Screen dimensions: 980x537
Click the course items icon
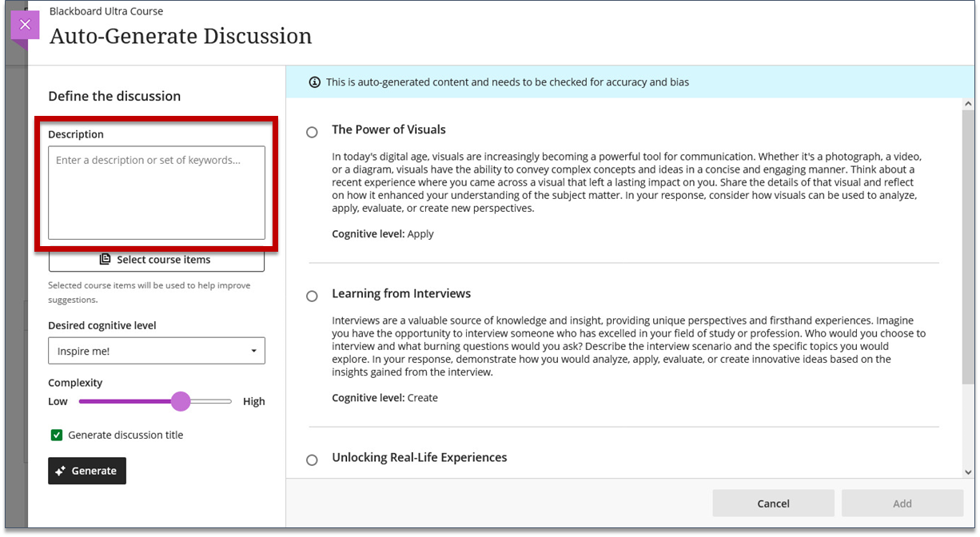click(x=106, y=260)
